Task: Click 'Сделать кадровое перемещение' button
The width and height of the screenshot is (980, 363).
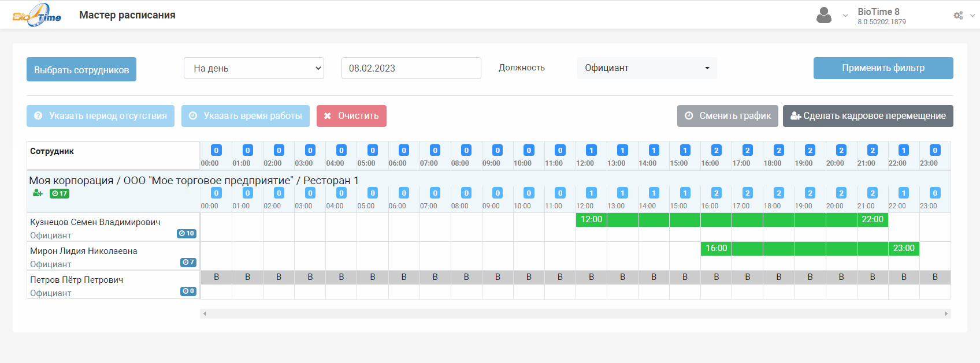Action: (x=868, y=116)
